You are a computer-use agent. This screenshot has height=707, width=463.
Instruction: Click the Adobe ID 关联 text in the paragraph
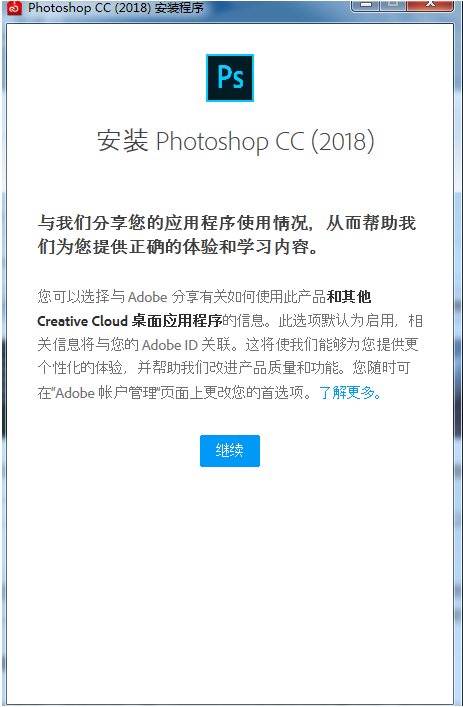187,345
